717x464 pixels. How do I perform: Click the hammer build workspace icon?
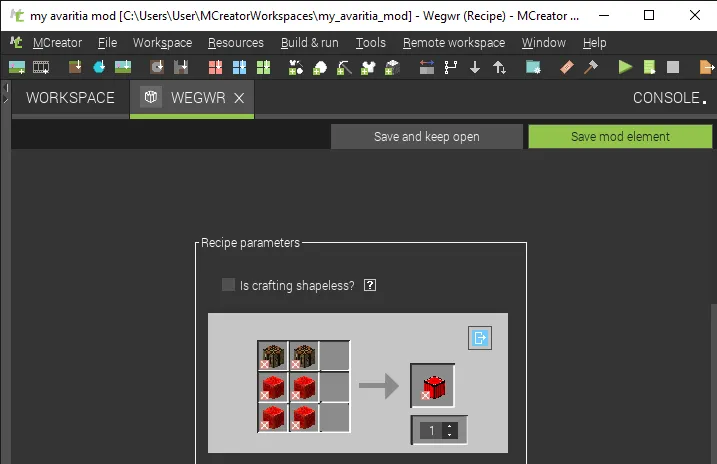pos(590,68)
